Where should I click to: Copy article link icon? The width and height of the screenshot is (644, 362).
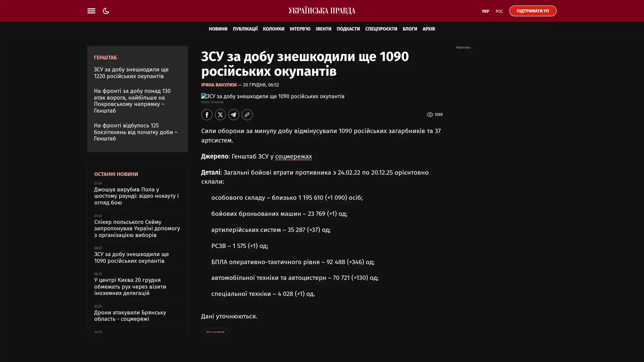247,115
